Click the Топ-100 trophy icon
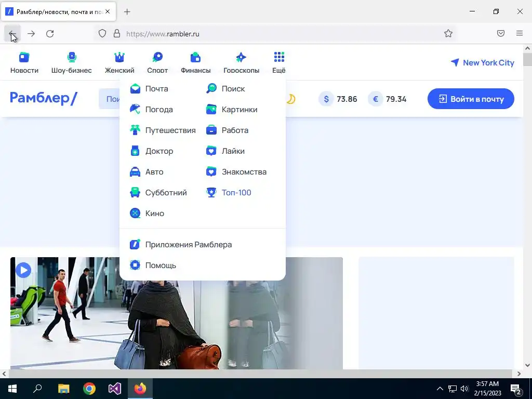Viewport: 532px width, 399px height. (x=211, y=192)
